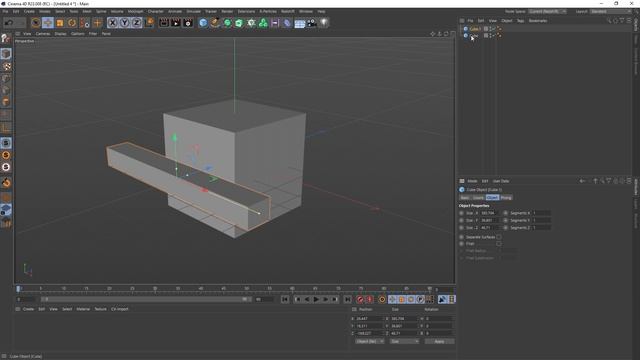Enable the Fillet checkbox
640x360 pixels.
click(x=499, y=244)
